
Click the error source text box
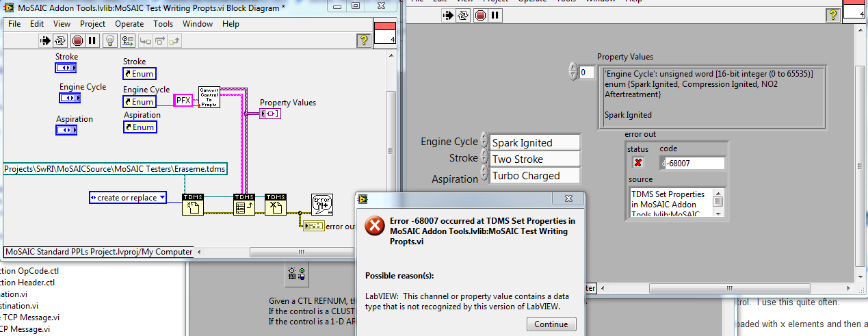(x=671, y=204)
